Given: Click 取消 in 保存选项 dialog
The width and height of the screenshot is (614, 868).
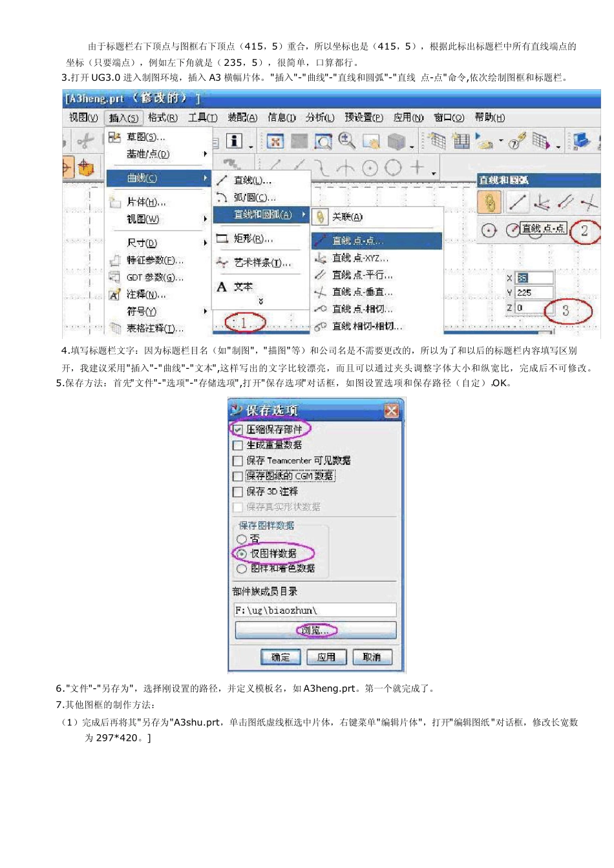Looking at the screenshot, I should pos(372,657).
